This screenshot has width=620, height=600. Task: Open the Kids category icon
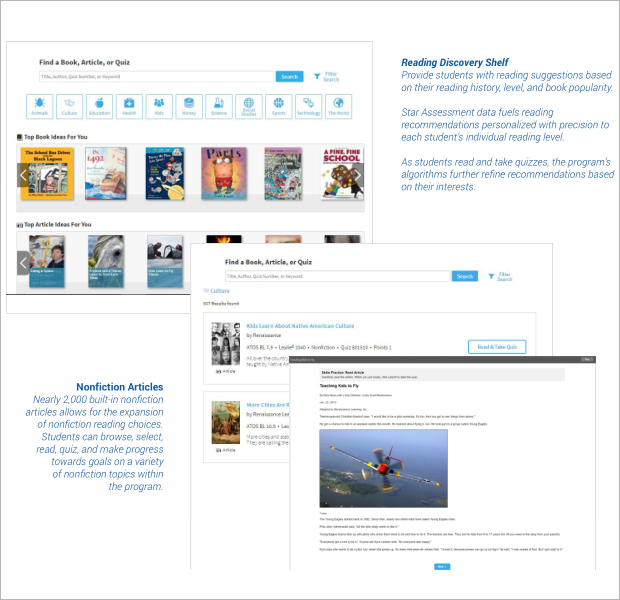pyautogui.click(x=159, y=106)
